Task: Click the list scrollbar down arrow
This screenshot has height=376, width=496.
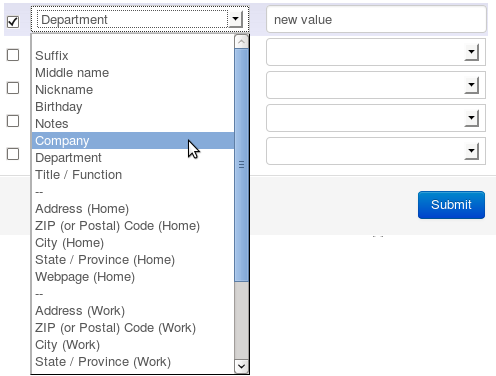Action: 241,366
